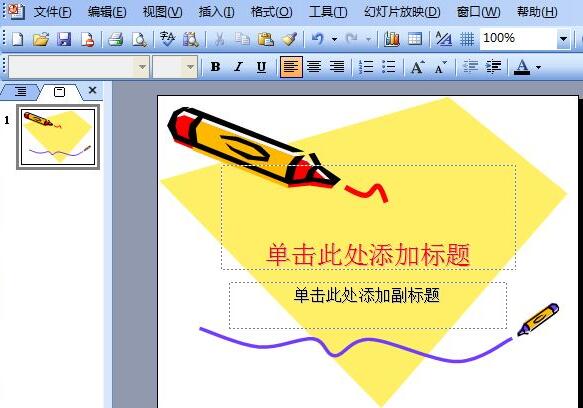Select Center alignment
The width and height of the screenshot is (583, 408).
coord(314,67)
